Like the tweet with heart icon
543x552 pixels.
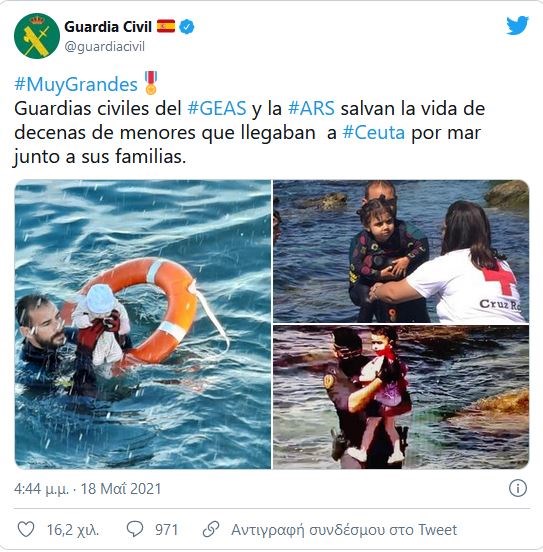tap(26, 529)
